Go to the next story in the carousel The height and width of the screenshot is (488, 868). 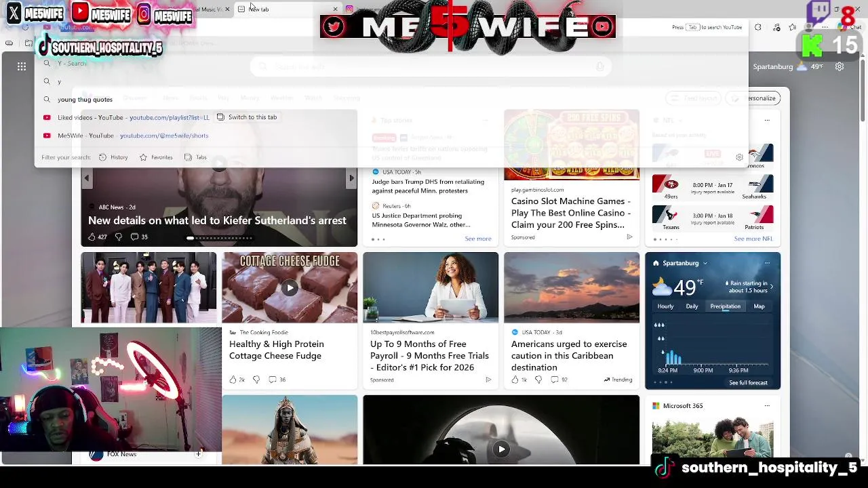click(351, 178)
